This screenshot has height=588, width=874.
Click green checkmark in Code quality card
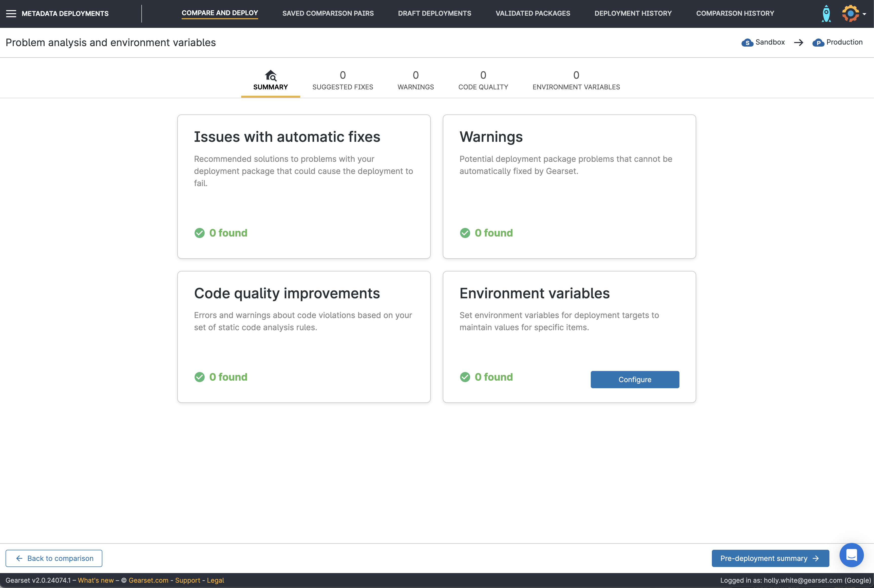[x=200, y=377]
